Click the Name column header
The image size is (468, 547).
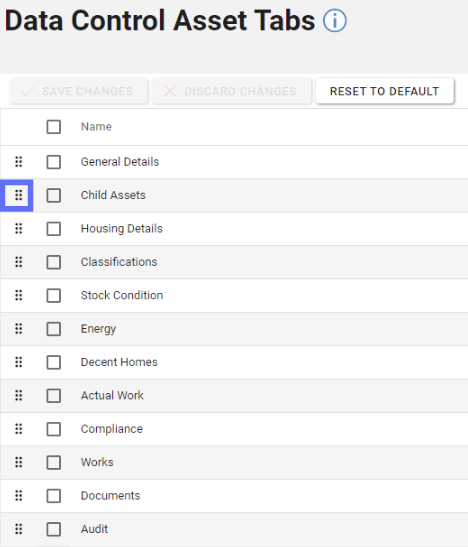pyautogui.click(x=96, y=127)
